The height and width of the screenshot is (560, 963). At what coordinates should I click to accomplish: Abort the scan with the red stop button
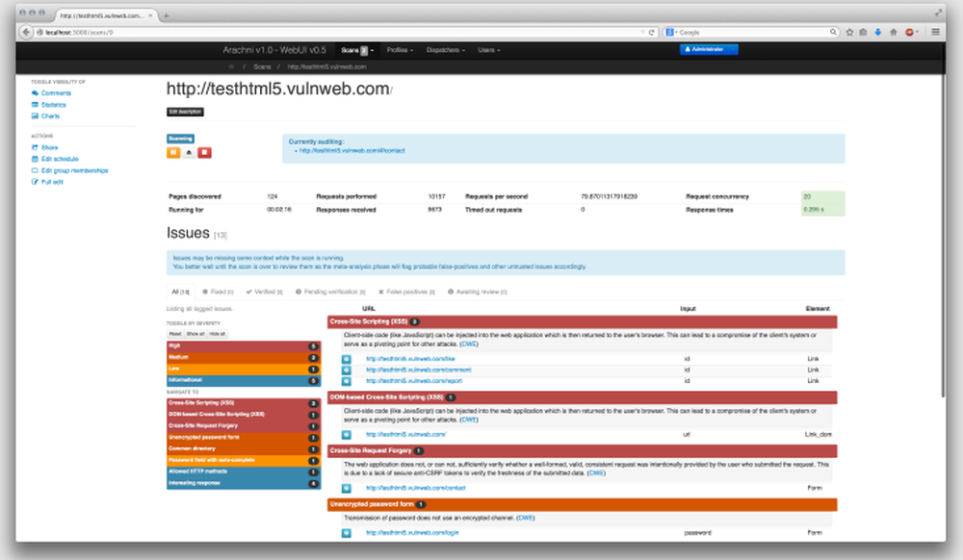click(204, 153)
